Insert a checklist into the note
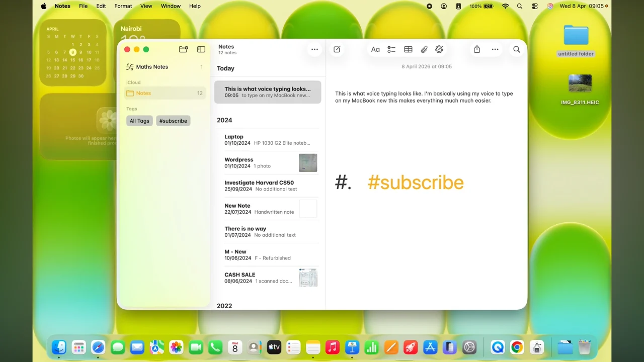Screen dimensions: 644x362 tap(391, 49)
